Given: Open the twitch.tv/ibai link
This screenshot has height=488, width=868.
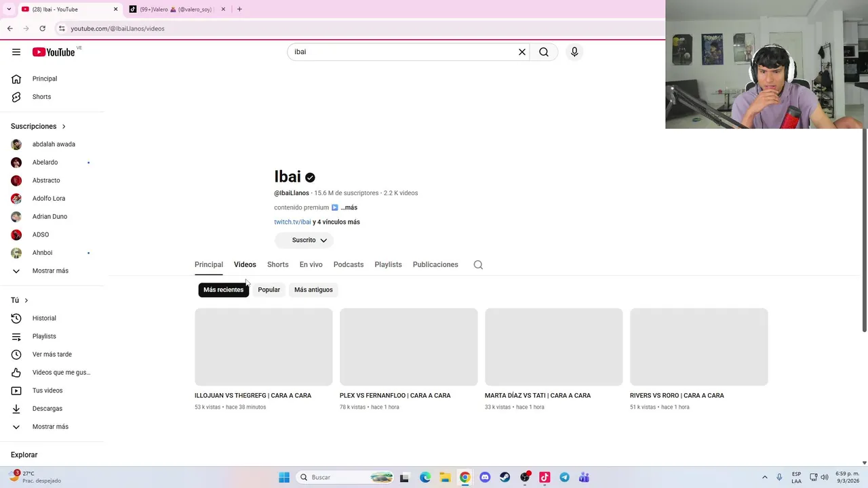Looking at the screenshot, I should point(292,222).
